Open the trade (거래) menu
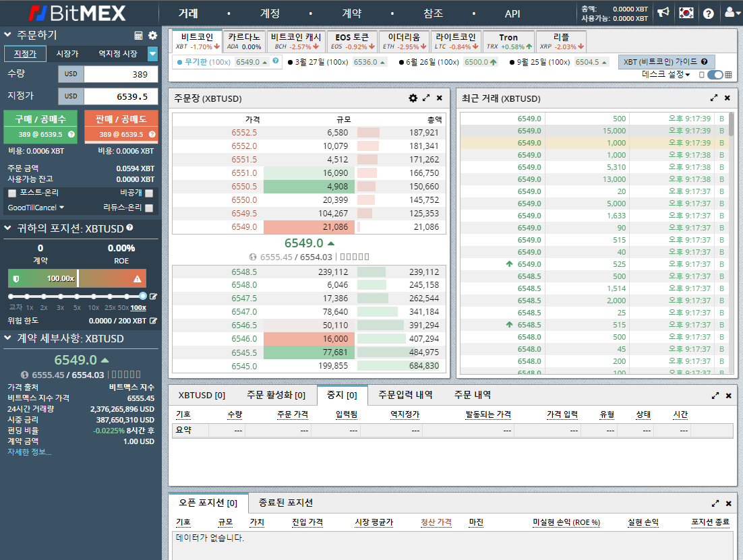Viewport: 743px width, 560px height. click(188, 13)
